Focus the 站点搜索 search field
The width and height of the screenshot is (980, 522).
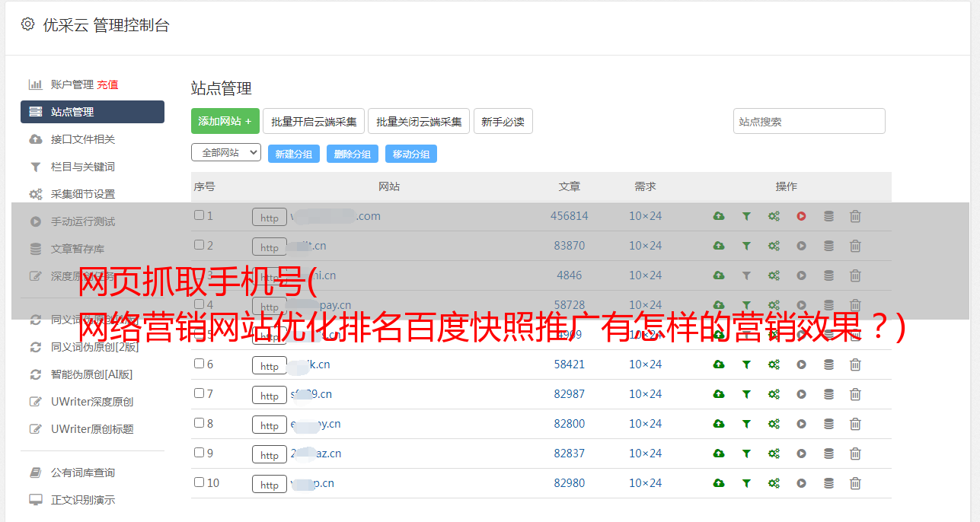809,121
